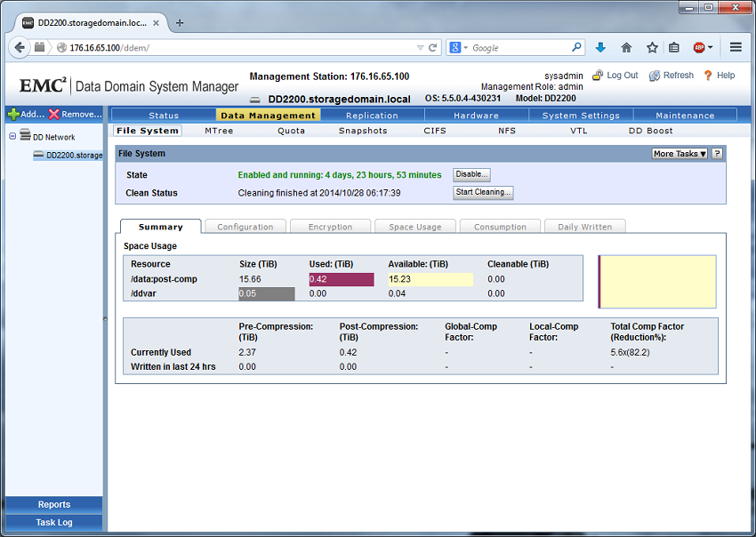Open Help via the question mark icon
The height and width of the screenshot is (537, 756).
point(708,76)
